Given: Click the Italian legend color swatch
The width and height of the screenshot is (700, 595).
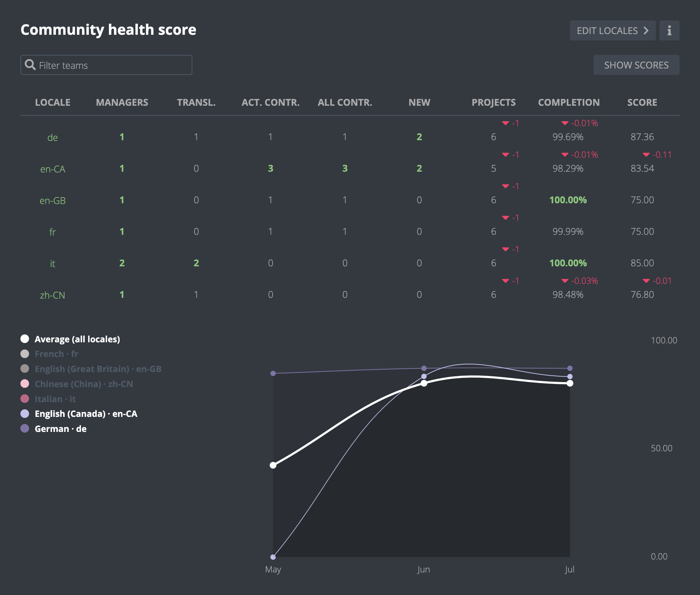Looking at the screenshot, I should point(25,399).
